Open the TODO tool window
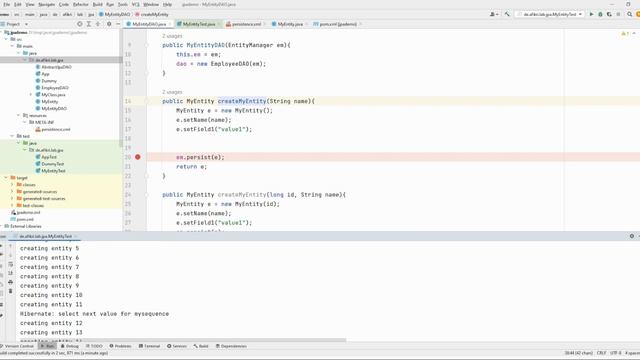Screen dimensions: 640x360 click(x=93, y=346)
